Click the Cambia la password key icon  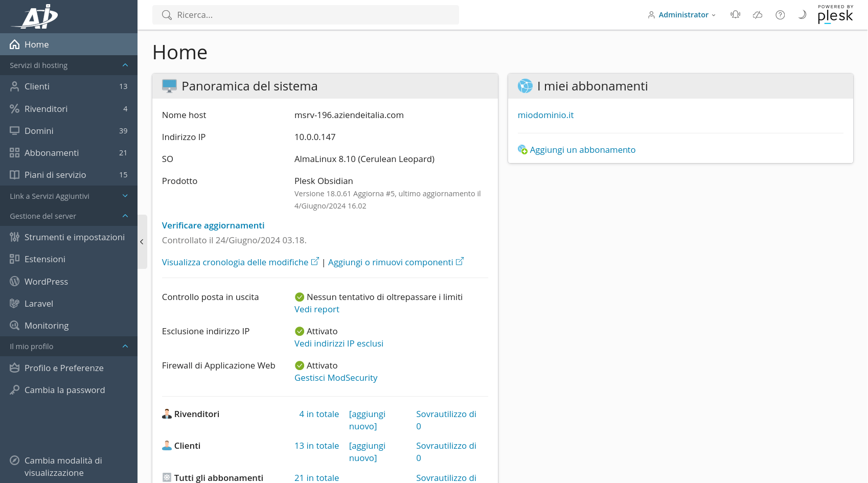coord(14,390)
